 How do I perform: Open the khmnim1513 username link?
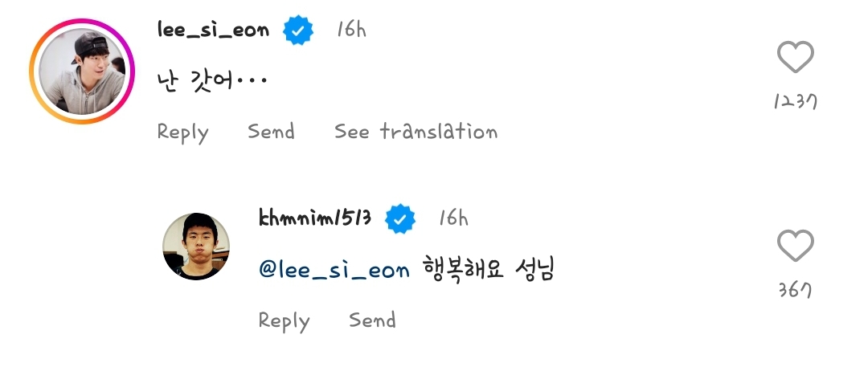(x=315, y=218)
